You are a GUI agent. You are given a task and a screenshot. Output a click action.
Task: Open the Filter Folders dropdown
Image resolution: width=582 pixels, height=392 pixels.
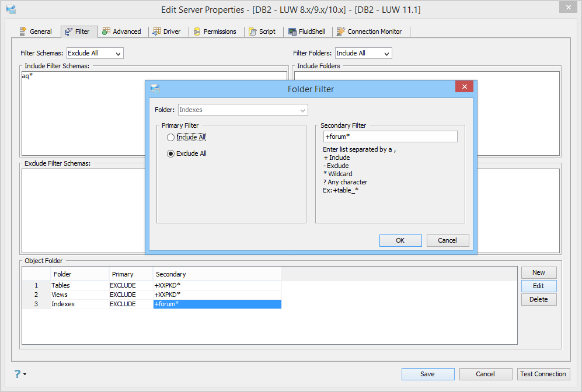click(x=363, y=53)
